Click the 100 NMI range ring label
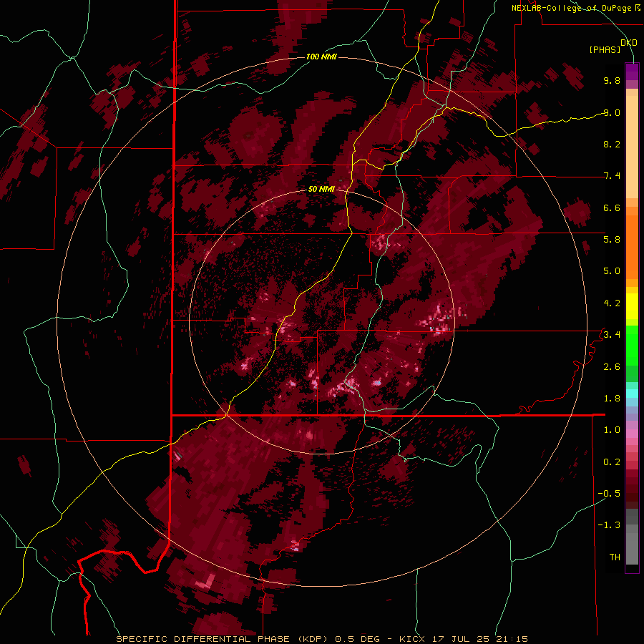Screen dimensions: 644x644 (x=321, y=57)
